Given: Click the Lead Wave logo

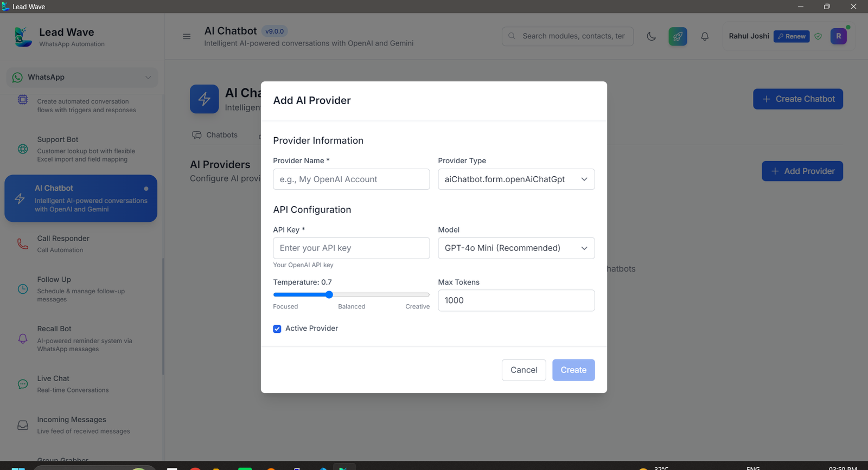Looking at the screenshot, I should tap(23, 36).
